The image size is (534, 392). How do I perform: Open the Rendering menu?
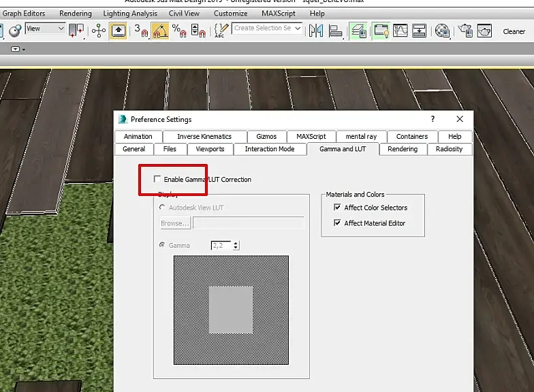click(x=75, y=14)
